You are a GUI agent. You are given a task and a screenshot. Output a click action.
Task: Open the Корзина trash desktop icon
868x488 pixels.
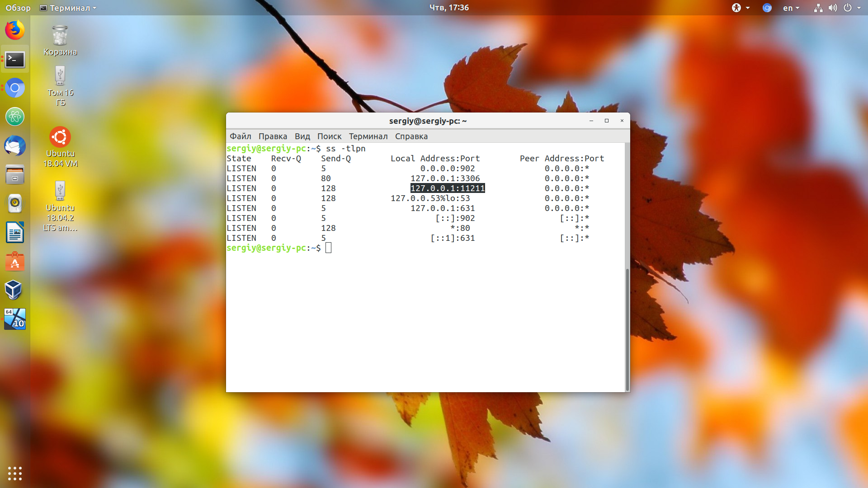click(x=60, y=41)
